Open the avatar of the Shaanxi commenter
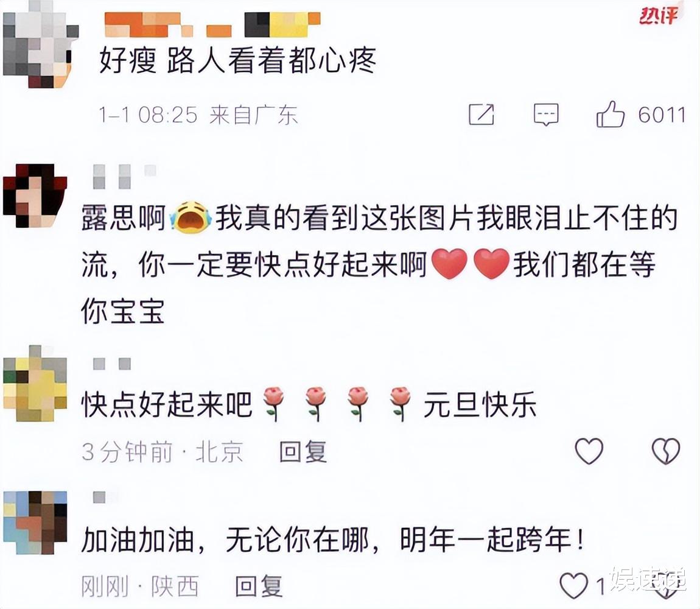The width and height of the screenshot is (700, 609). [x=35, y=522]
